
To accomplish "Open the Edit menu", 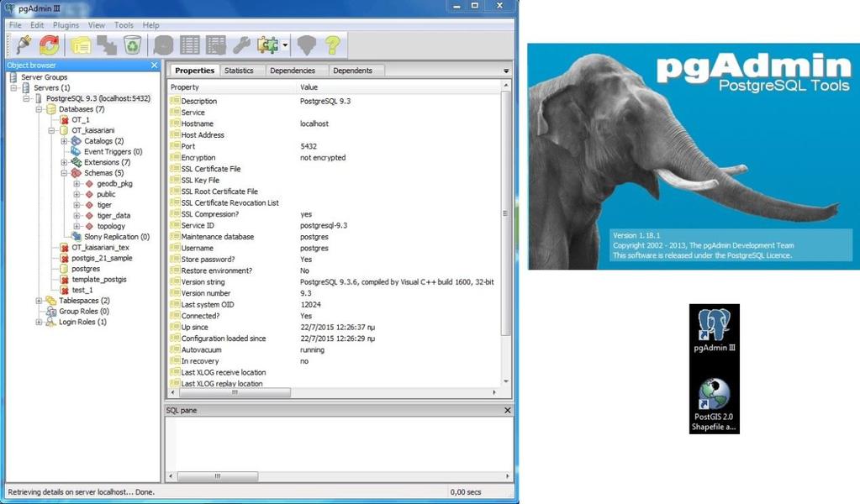I will click(37, 25).
